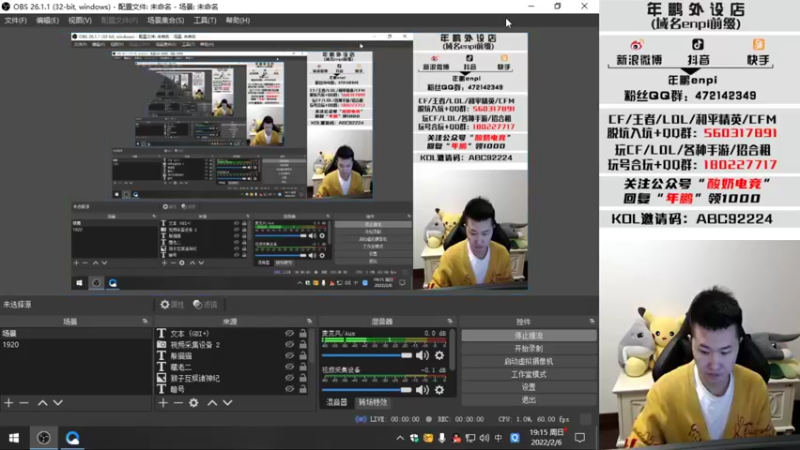Open the 工具(T) menu

[205, 20]
